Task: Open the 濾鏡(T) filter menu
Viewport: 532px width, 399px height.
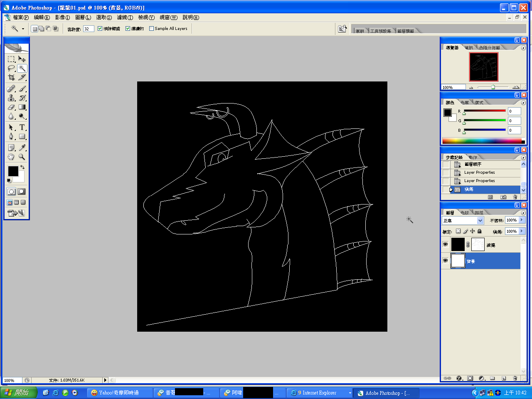Action: [x=125, y=17]
